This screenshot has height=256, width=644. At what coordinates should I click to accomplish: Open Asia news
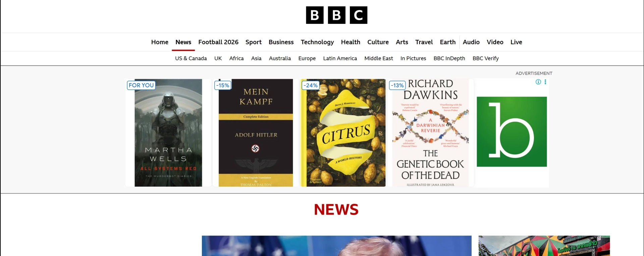click(256, 58)
